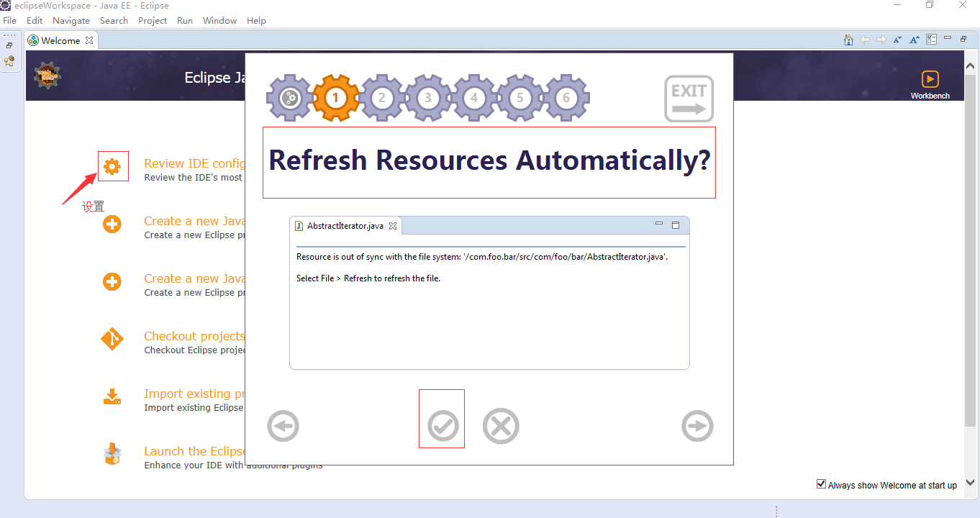Jump to gear step 6

click(x=566, y=97)
